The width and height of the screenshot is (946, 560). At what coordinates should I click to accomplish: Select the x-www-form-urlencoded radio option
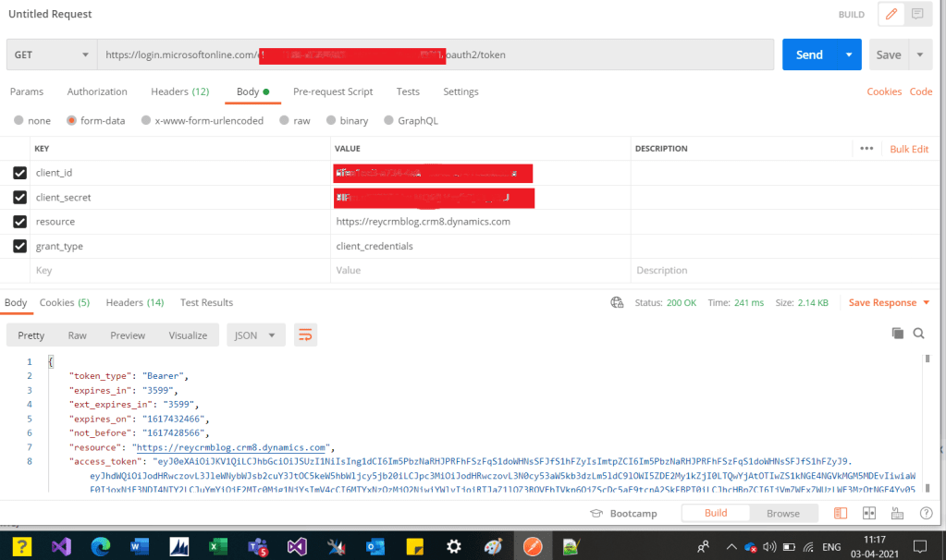click(146, 121)
